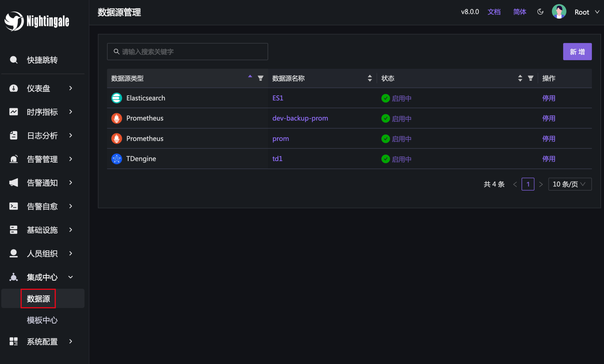604x364 pixels.
Task: Collapse the 集成中心 sidebar menu
Action: click(42, 277)
